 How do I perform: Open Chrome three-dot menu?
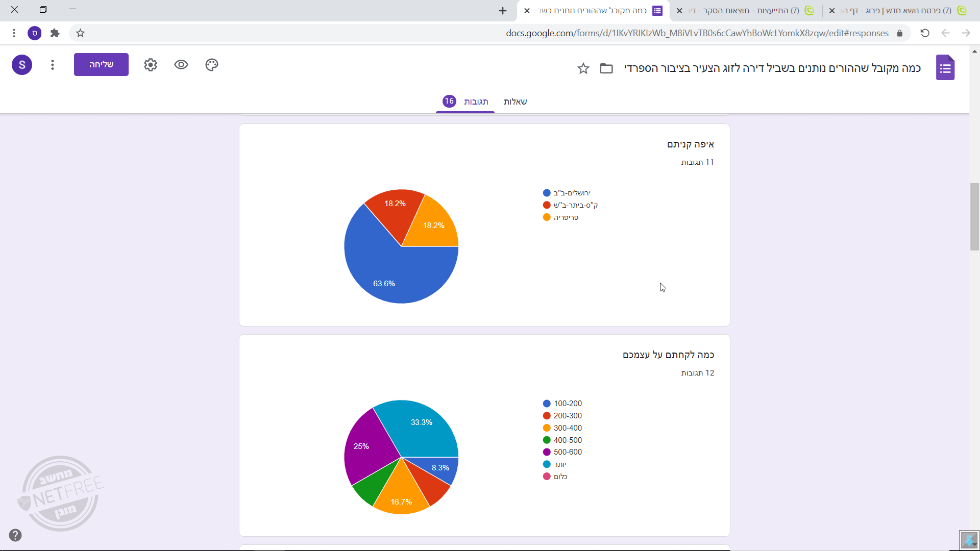14,33
